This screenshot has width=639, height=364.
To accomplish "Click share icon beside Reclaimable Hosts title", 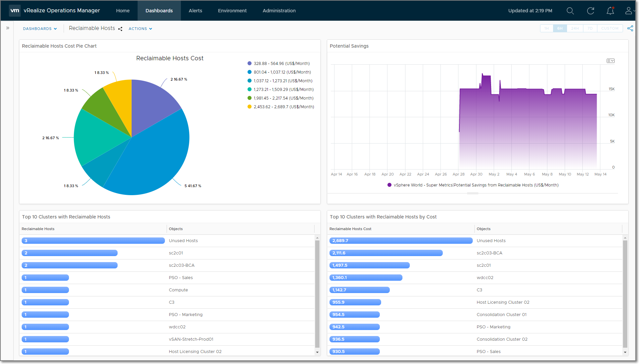I will [120, 29].
